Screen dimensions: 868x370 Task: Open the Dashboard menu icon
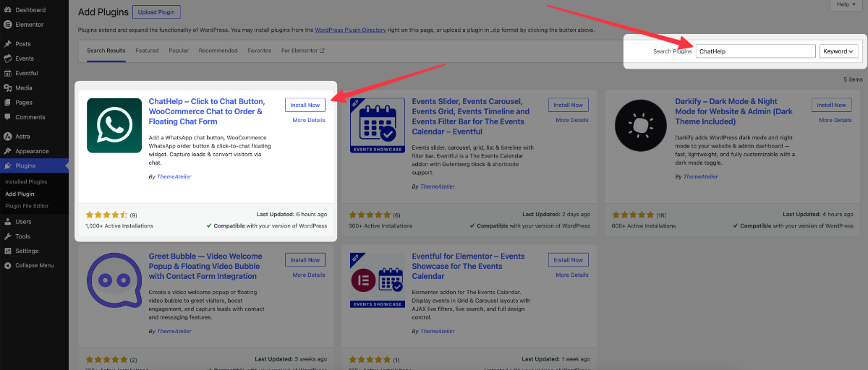click(x=7, y=10)
